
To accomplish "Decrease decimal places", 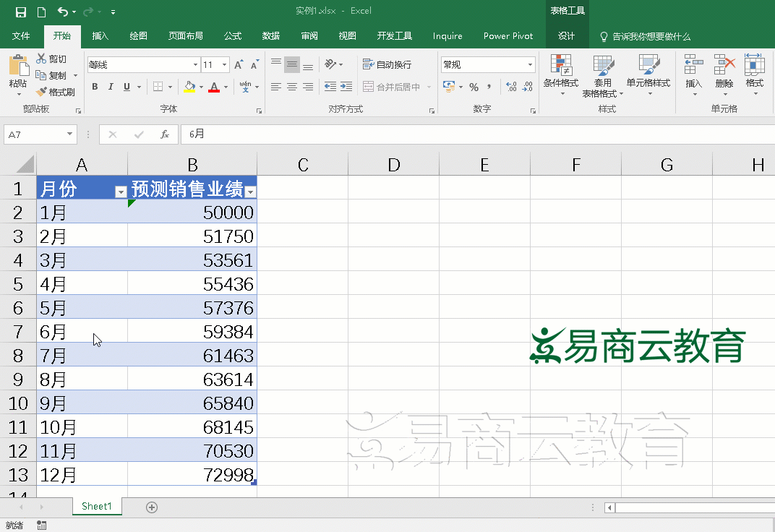I will pyautogui.click(x=528, y=87).
